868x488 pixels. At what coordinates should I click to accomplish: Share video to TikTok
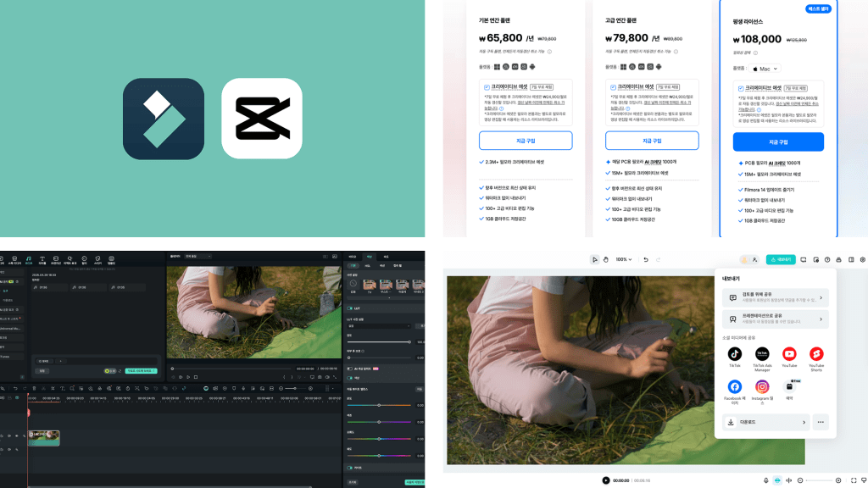coord(735,353)
